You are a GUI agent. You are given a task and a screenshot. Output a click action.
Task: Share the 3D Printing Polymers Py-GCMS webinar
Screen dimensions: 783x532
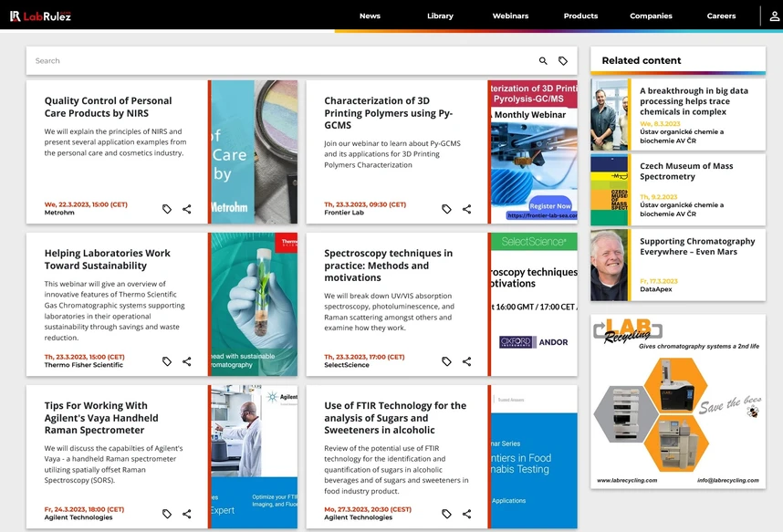466,209
